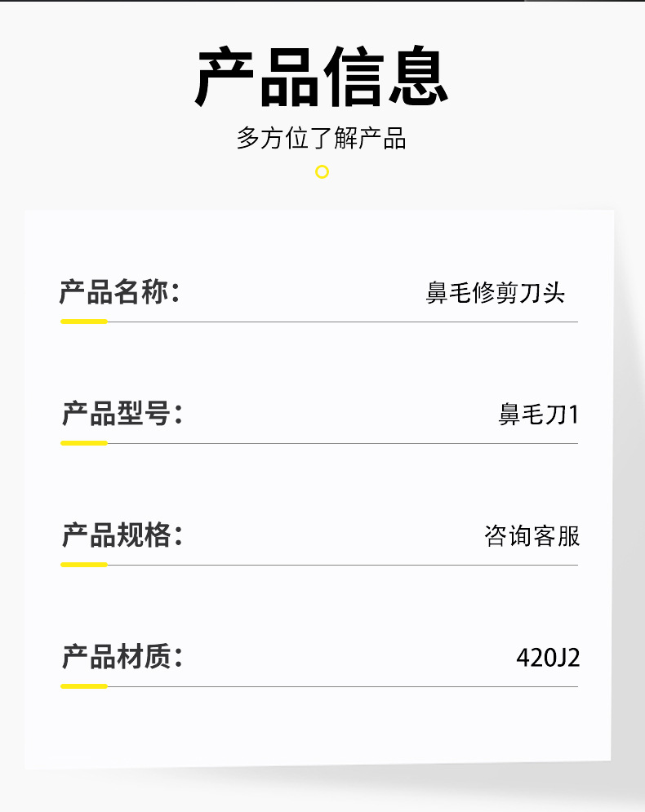Click the 产品型号 label
Viewport: 645px width, 812px height.
(x=122, y=414)
